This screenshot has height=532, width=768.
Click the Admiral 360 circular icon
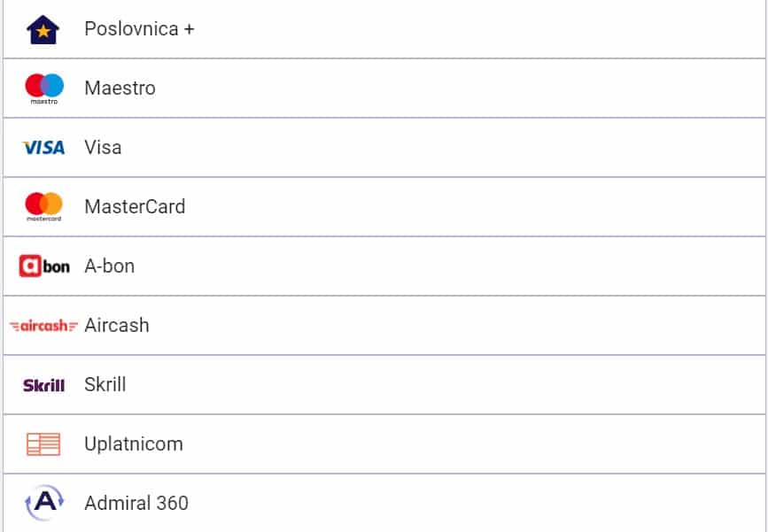coord(44,503)
